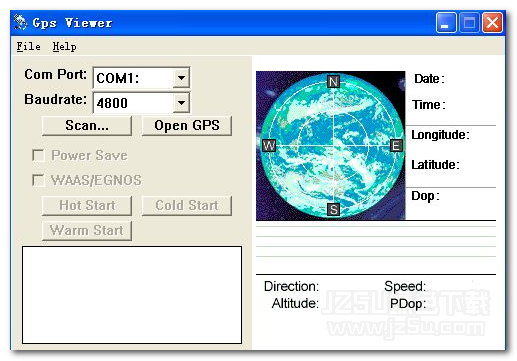Screen dimensions: 517x361
Task: Open the File menu
Action: click(x=29, y=46)
